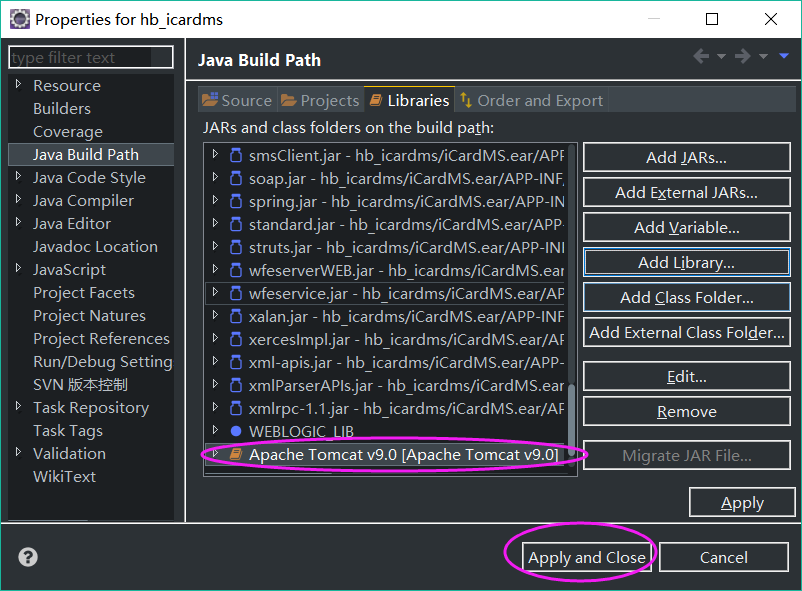This screenshot has width=802, height=591.
Task: Expand the smsClient.jar entry
Action: pyautogui.click(x=215, y=154)
